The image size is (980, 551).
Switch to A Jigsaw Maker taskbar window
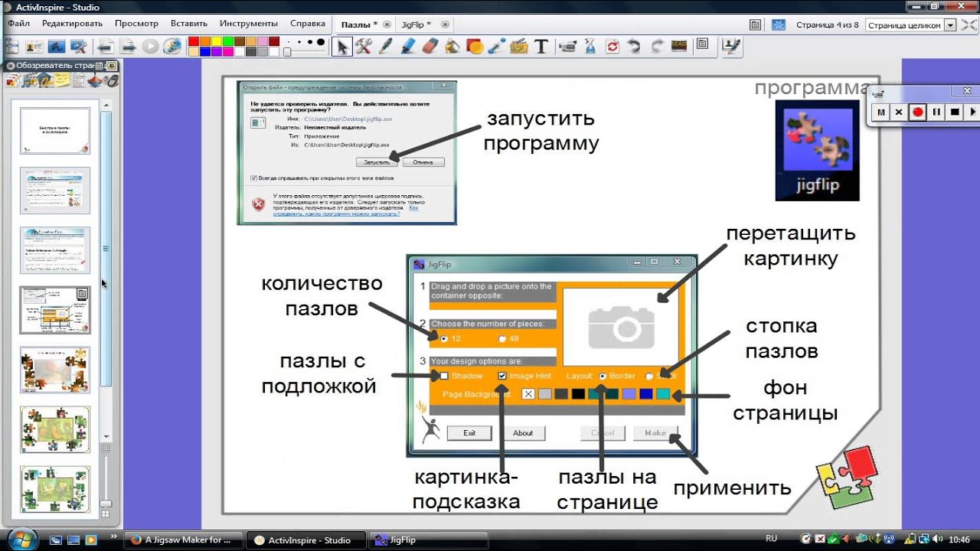tap(184, 540)
